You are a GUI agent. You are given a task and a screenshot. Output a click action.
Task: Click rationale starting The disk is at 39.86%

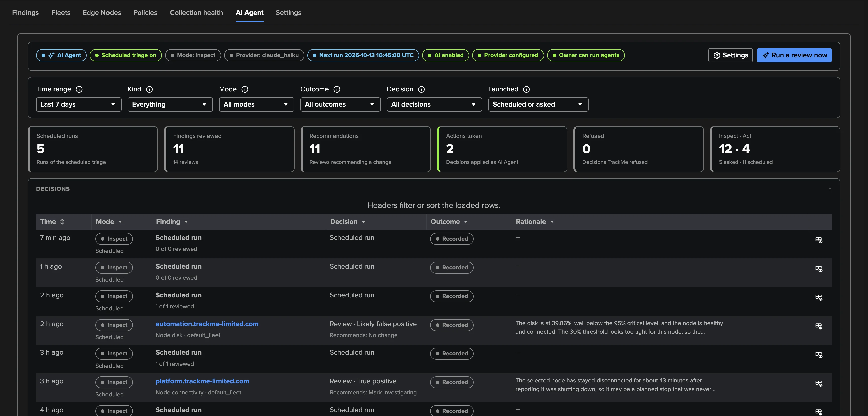[x=619, y=328]
